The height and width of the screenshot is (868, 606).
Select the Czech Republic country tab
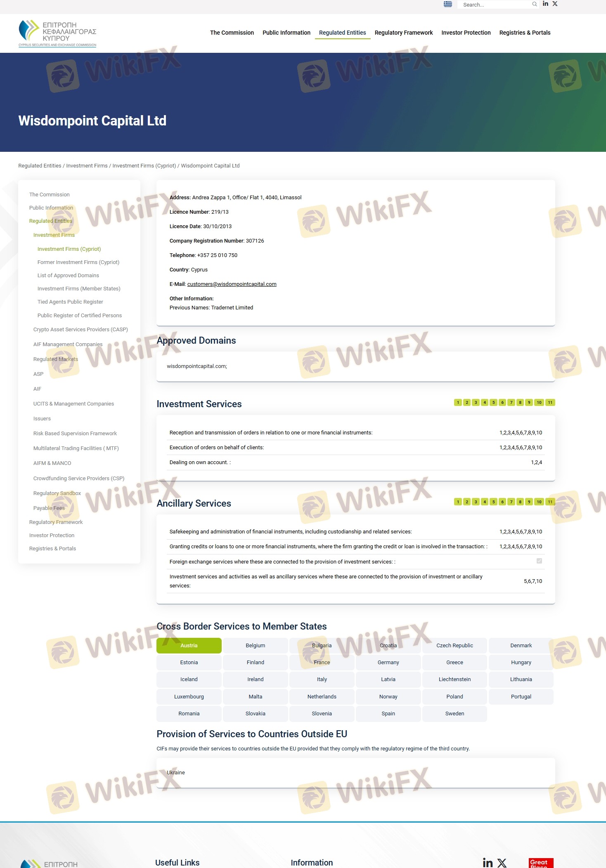(x=455, y=646)
